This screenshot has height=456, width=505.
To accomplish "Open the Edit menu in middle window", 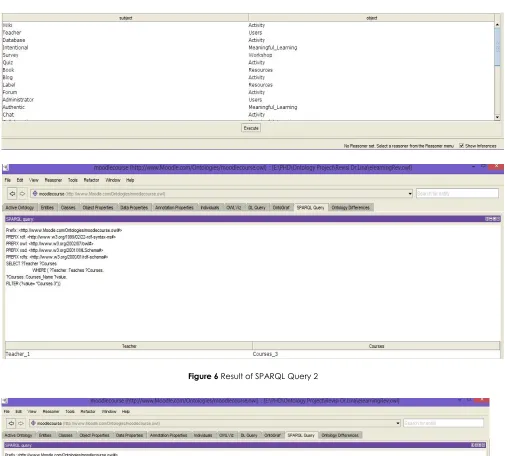I will coord(20,180).
